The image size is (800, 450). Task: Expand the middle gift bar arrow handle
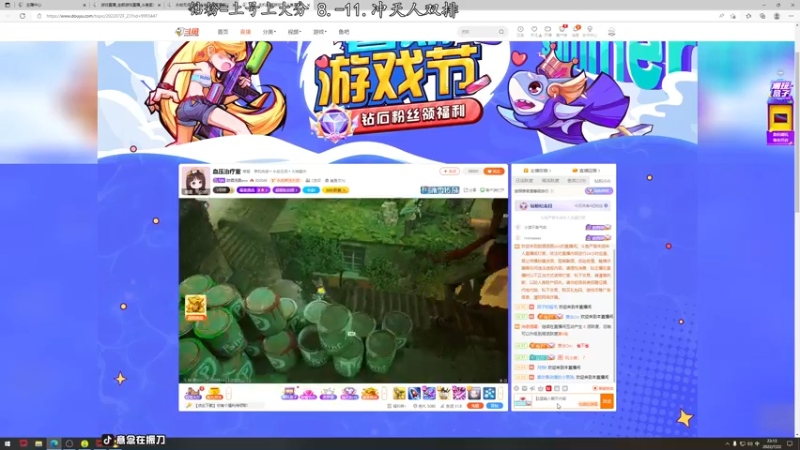[x=384, y=393]
